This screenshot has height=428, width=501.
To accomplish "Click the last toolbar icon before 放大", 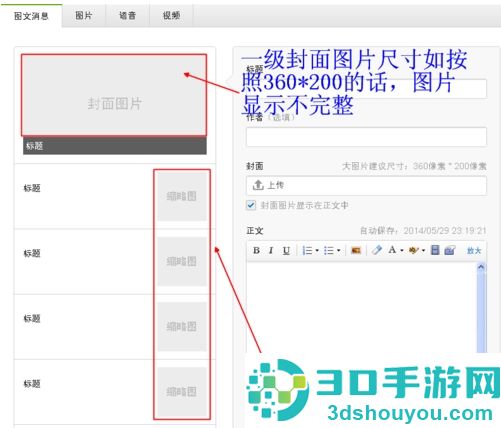I will (x=450, y=250).
